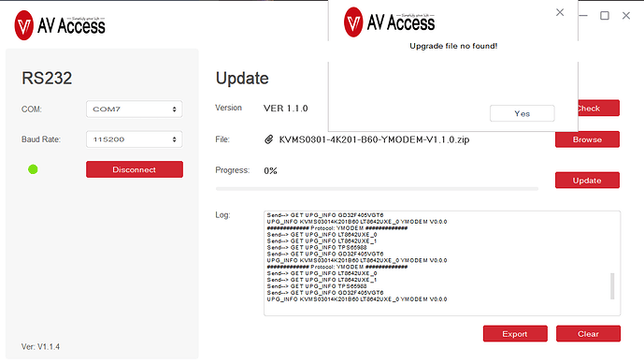Clear the log output
644x364 pixels.
click(x=588, y=333)
